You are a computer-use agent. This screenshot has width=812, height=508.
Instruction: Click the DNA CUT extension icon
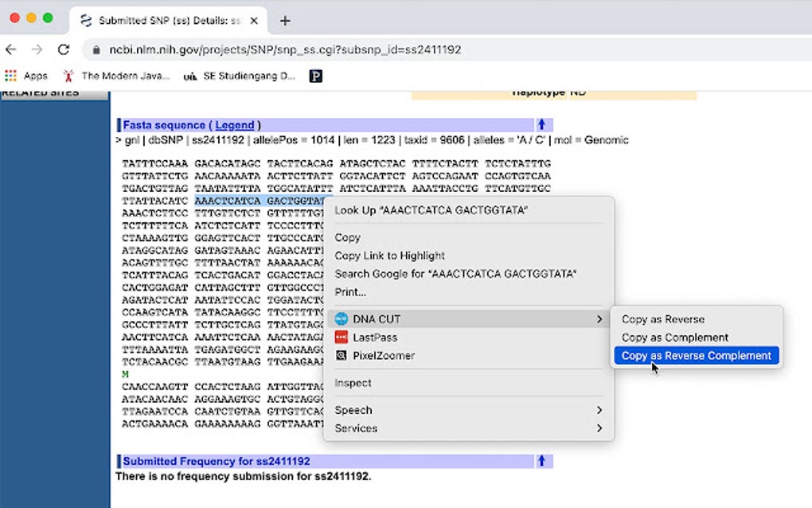pyautogui.click(x=341, y=319)
